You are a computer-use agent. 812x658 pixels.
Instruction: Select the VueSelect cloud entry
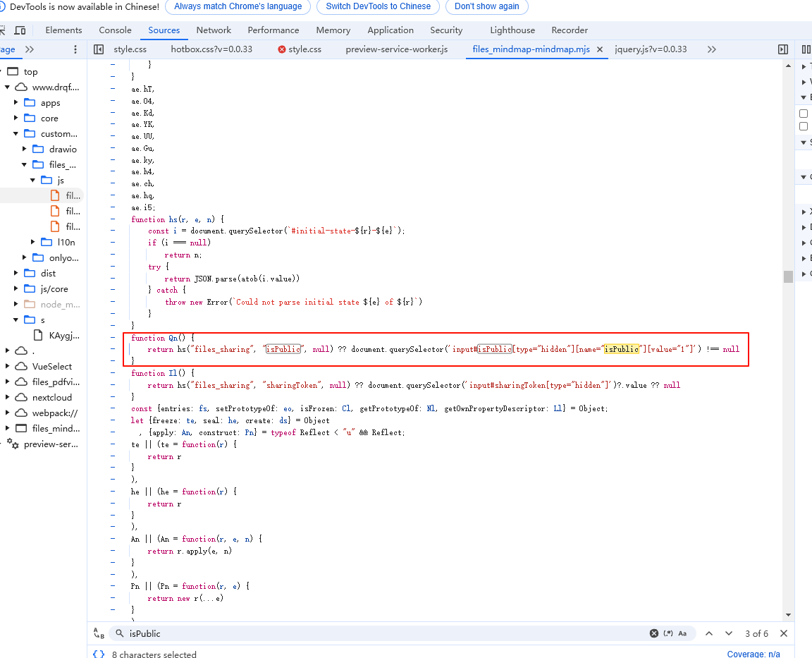click(x=51, y=366)
